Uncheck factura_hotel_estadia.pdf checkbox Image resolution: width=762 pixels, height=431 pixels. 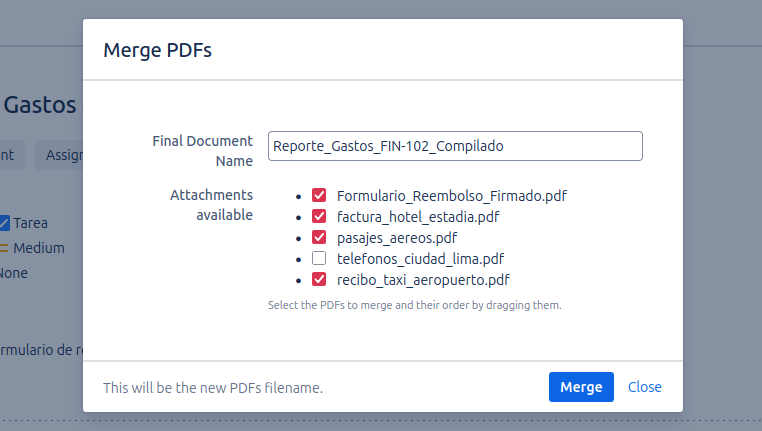tap(319, 216)
